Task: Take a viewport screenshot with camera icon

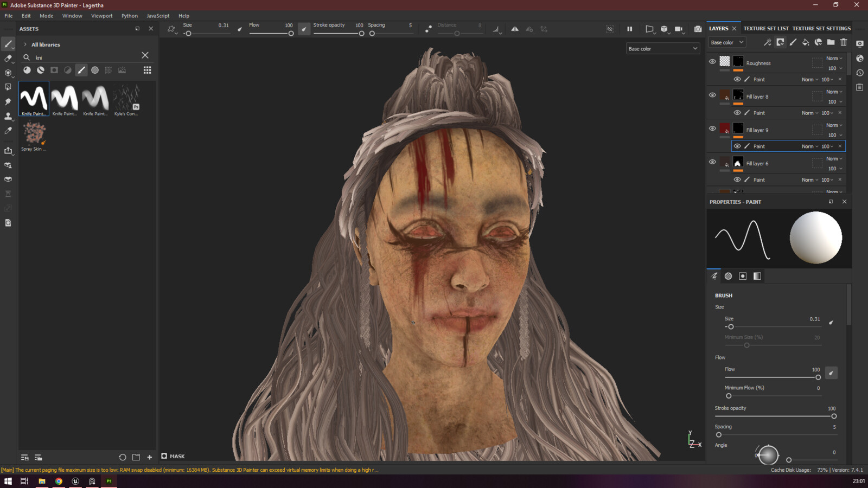Action: pyautogui.click(x=698, y=29)
